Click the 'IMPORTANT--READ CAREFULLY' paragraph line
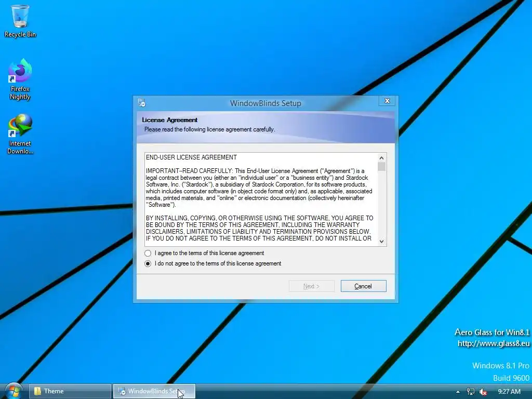The height and width of the screenshot is (399, 532). tap(255, 171)
